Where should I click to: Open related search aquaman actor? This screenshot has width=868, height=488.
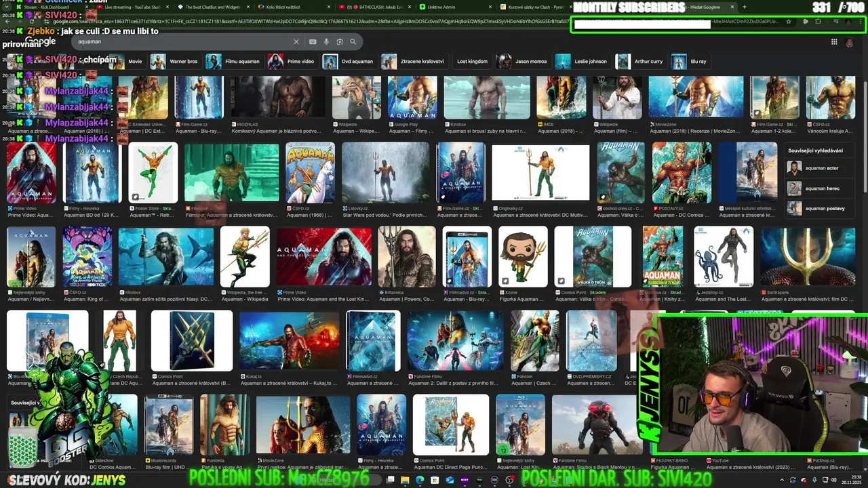(821, 168)
